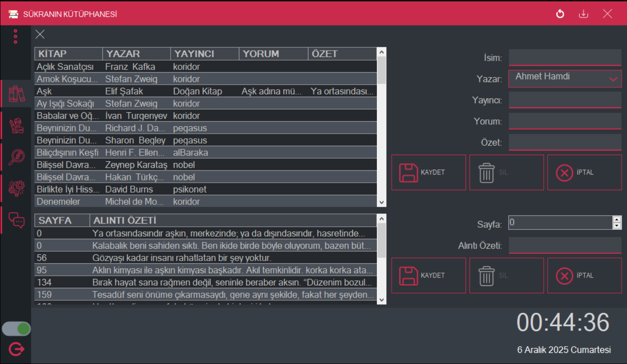Click the refresh icon in title bar
This screenshot has height=364, width=627.
pyautogui.click(x=560, y=14)
